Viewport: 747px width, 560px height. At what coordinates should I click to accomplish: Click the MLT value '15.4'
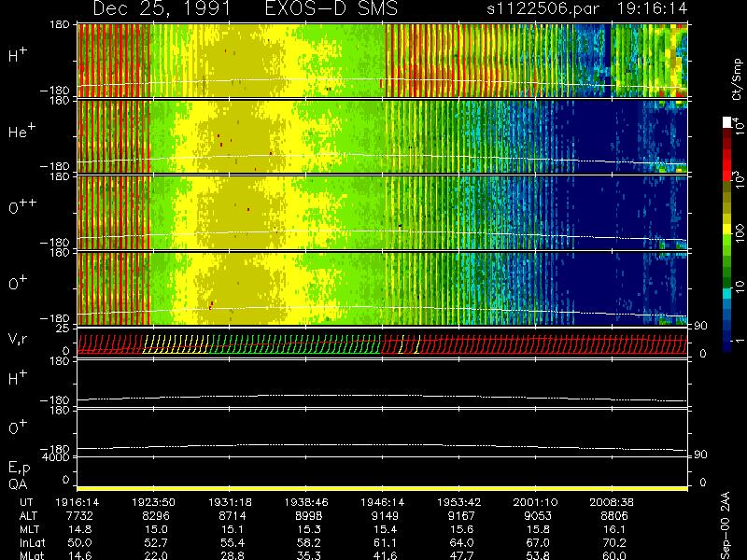point(385,529)
